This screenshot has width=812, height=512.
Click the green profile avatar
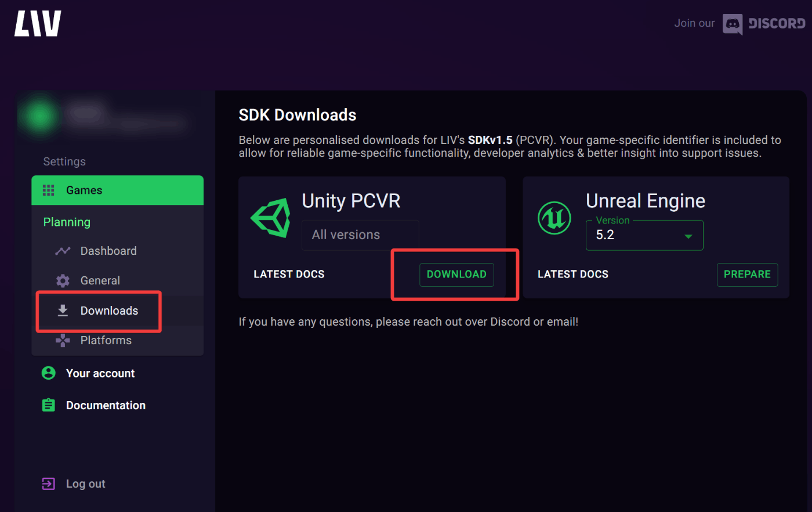(40, 116)
